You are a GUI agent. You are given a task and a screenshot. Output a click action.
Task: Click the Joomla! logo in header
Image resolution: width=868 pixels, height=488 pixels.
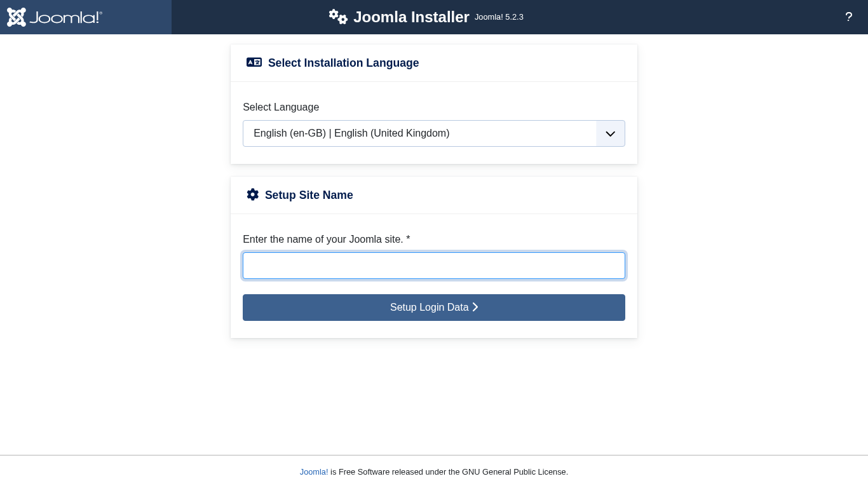click(55, 17)
